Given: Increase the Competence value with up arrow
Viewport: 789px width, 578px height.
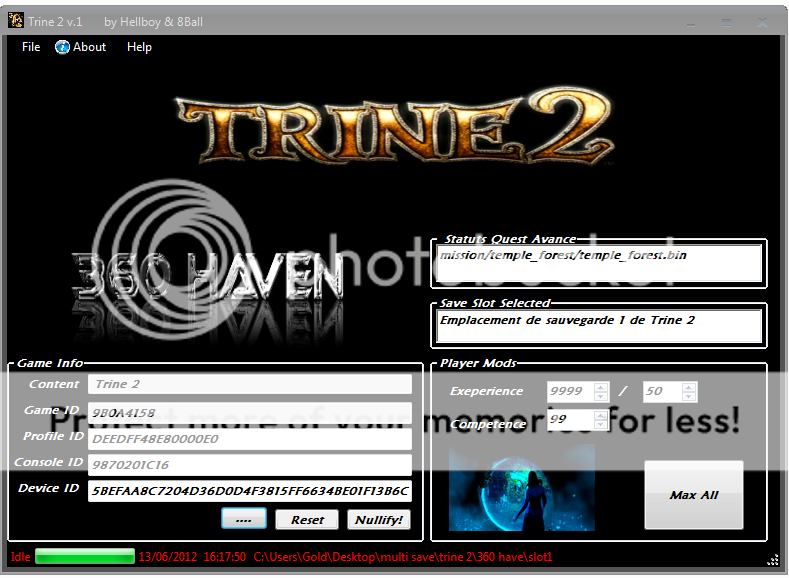Looking at the screenshot, I should pyautogui.click(x=600, y=415).
